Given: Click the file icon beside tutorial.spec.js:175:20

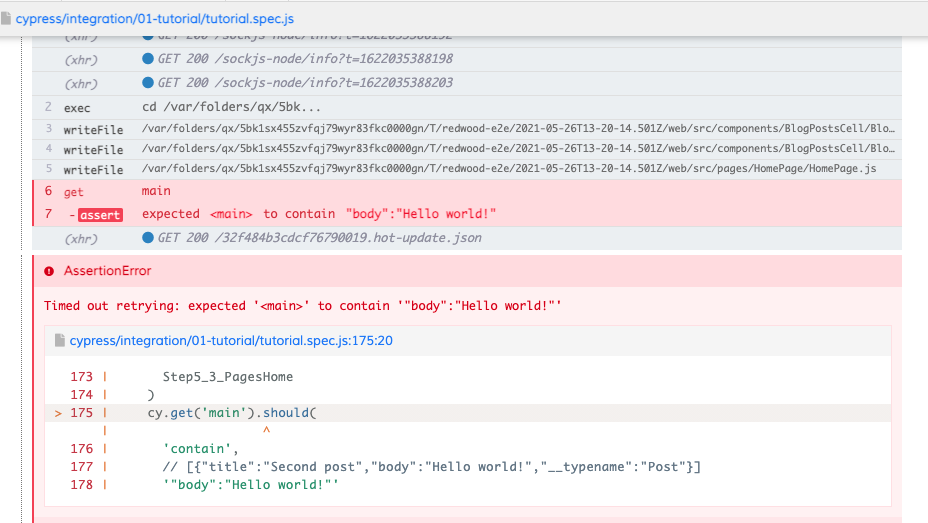Looking at the screenshot, I should [x=59, y=340].
